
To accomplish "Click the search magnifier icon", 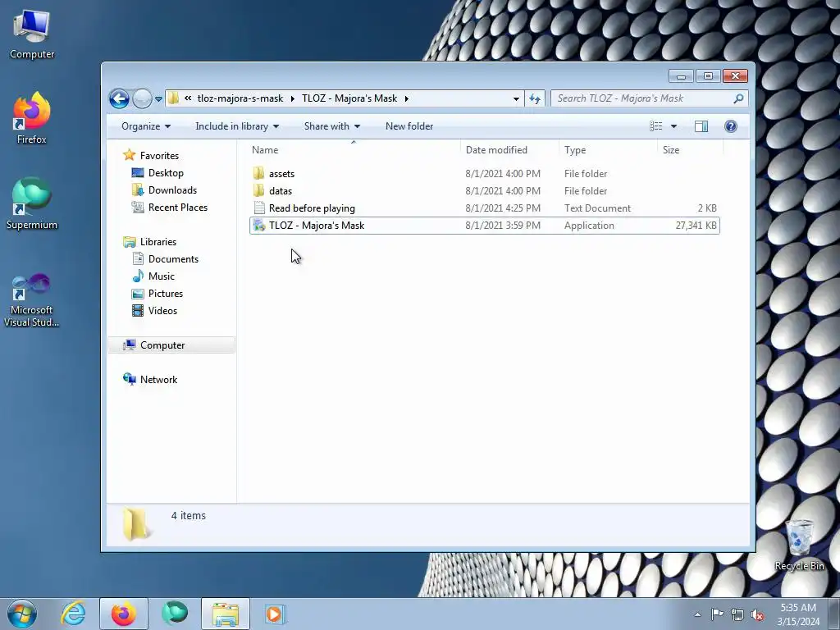I will (738, 98).
